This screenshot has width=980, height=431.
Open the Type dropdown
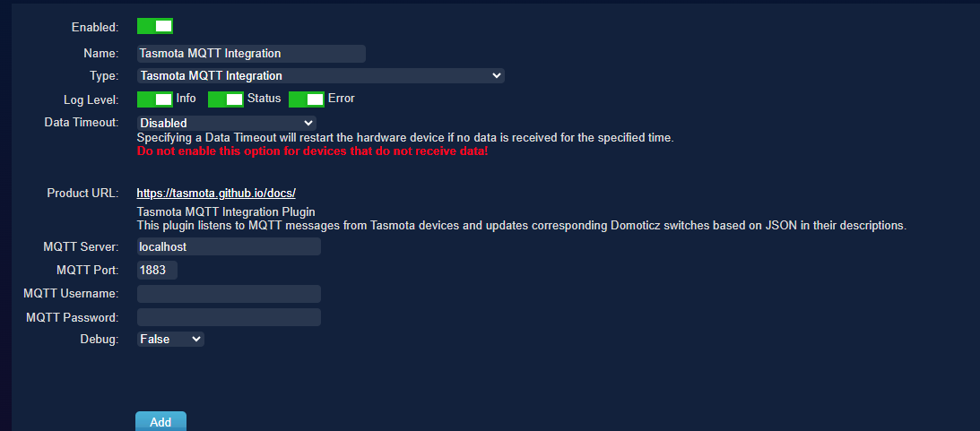coord(321,76)
